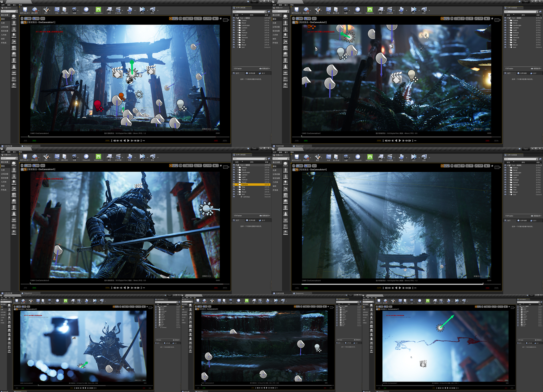
Task: Expand Lantern folder arrow in CineCameraActor4 outliner
Action: [x=509, y=175]
